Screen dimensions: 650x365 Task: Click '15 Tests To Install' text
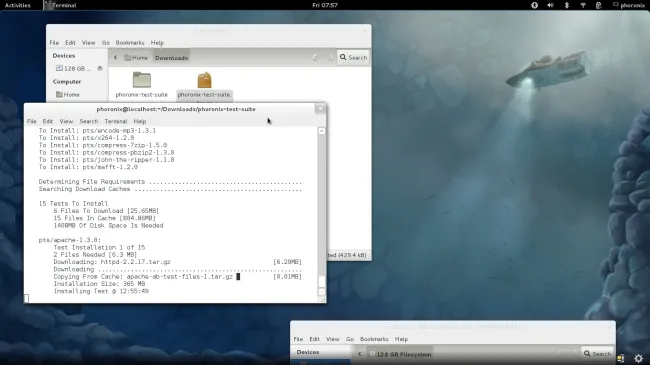coord(73,204)
